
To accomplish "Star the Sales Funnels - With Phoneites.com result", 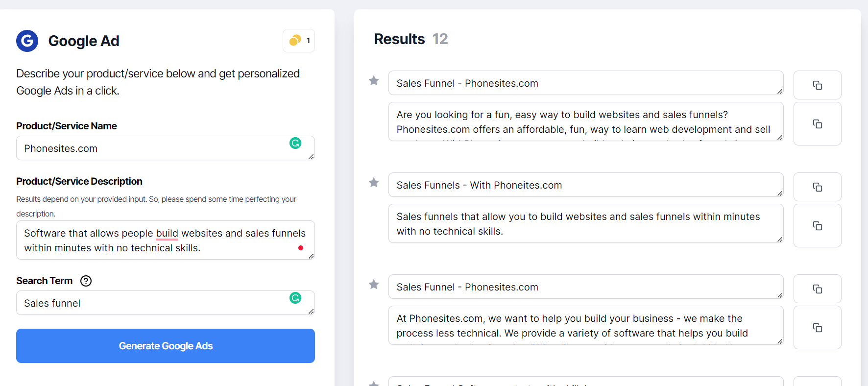I will coord(374,183).
